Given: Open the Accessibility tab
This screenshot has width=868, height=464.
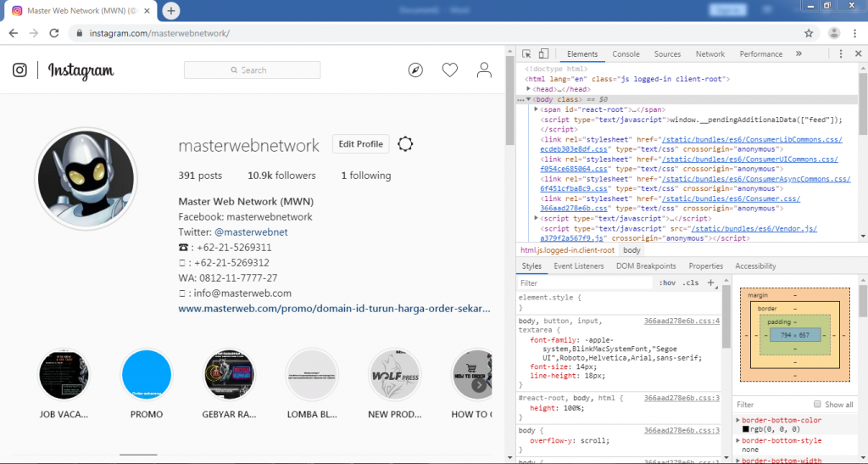Looking at the screenshot, I should [x=755, y=266].
